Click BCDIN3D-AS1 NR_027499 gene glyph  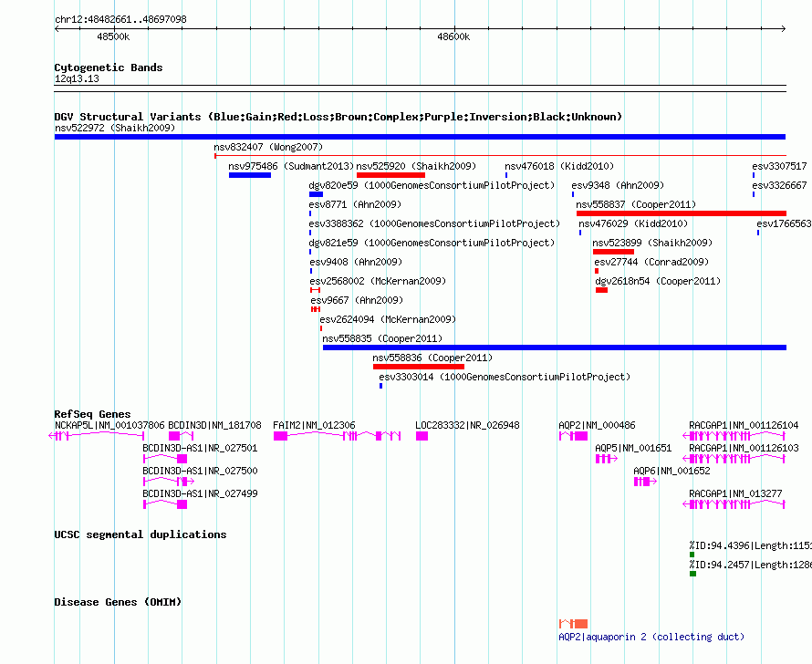point(165,504)
